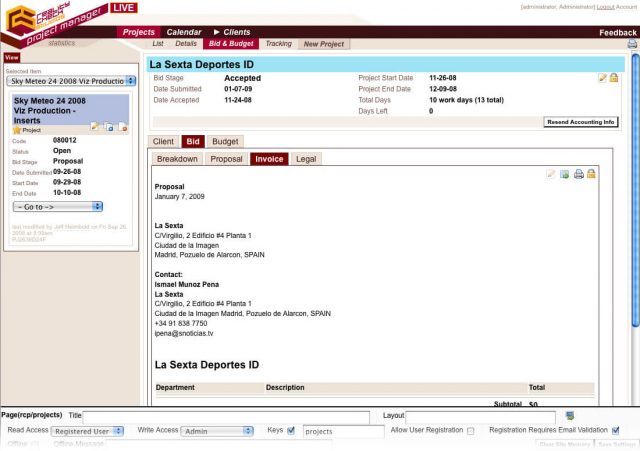Open the New Project tab

click(x=324, y=44)
